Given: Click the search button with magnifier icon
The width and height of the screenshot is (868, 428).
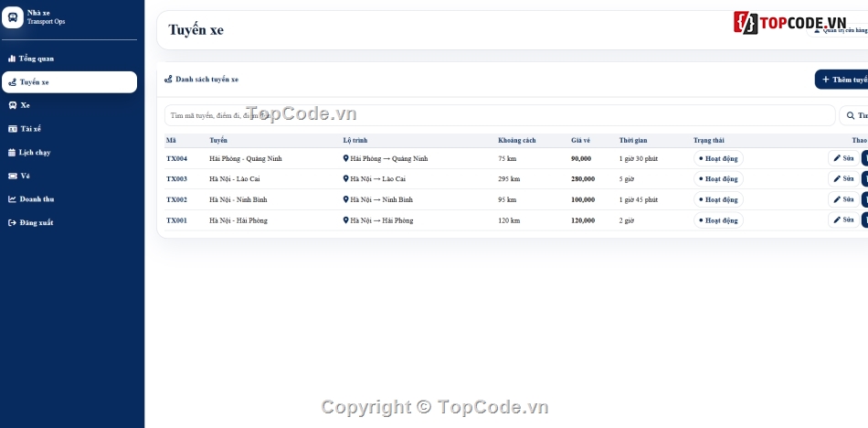Looking at the screenshot, I should point(853,115).
